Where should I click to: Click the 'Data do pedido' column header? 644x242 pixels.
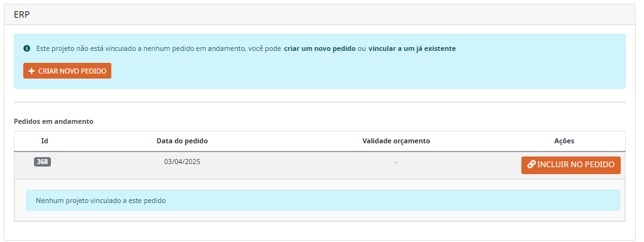tap(182, 141)
